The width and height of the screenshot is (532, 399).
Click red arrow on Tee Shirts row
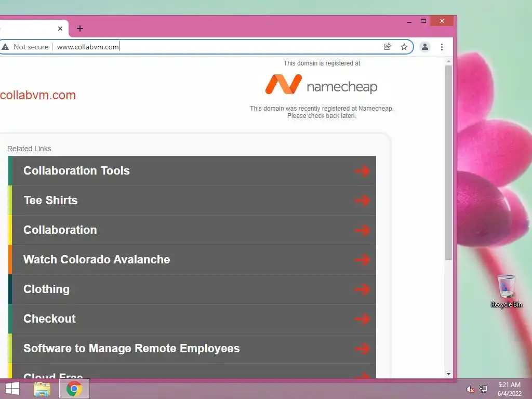[362, 201]
